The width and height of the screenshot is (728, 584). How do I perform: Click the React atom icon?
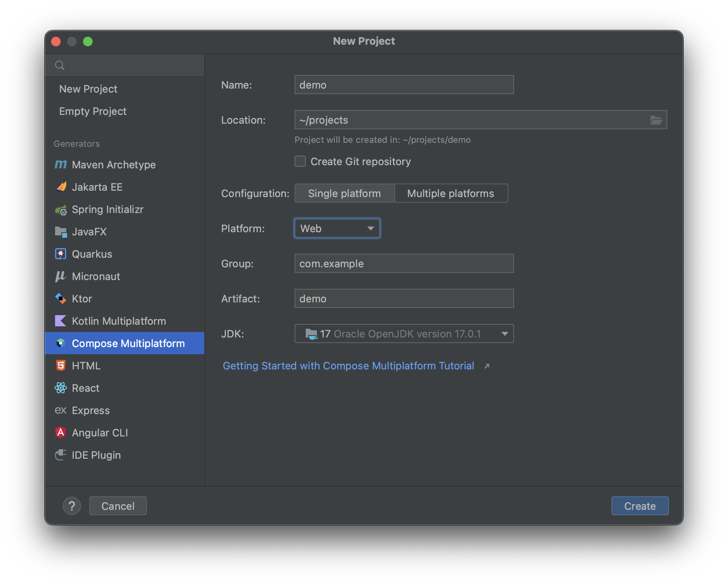coord(61,388)
